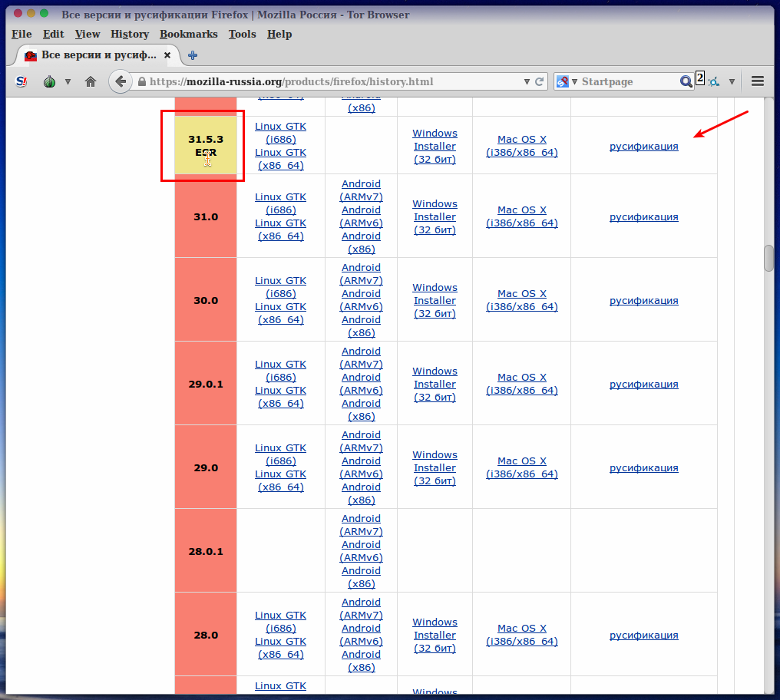Download Windows Installer for version 30.0
The image size is (780, 700).
(x=435, y=301)
